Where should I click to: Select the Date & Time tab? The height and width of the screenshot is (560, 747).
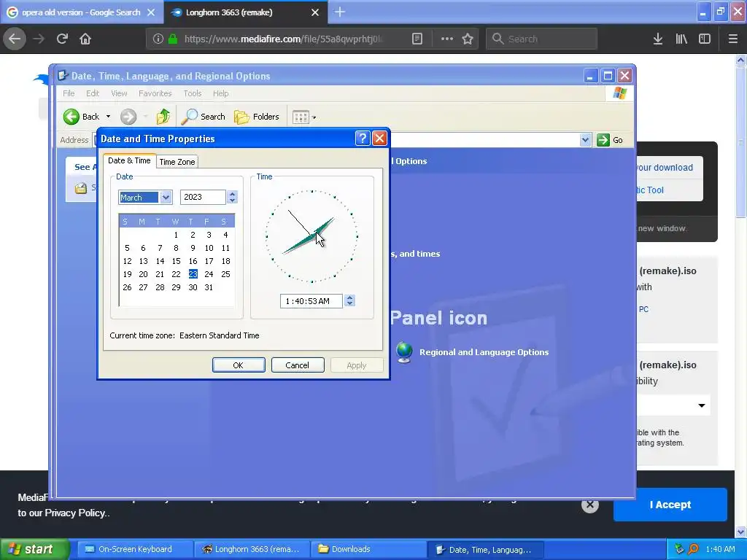[x=129, y=160]
